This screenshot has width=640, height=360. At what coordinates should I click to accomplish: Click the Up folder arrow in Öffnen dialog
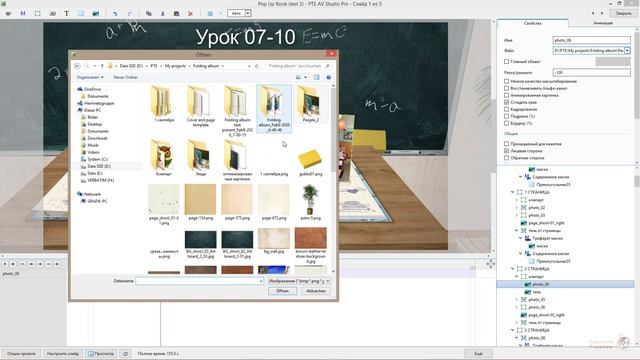[102, 66]
